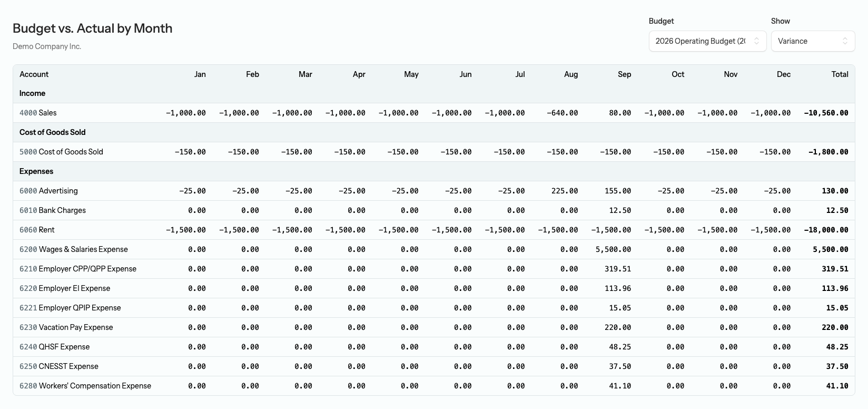
Task: Select 6250 CNESST Expense row label
Action: (59, 366)
